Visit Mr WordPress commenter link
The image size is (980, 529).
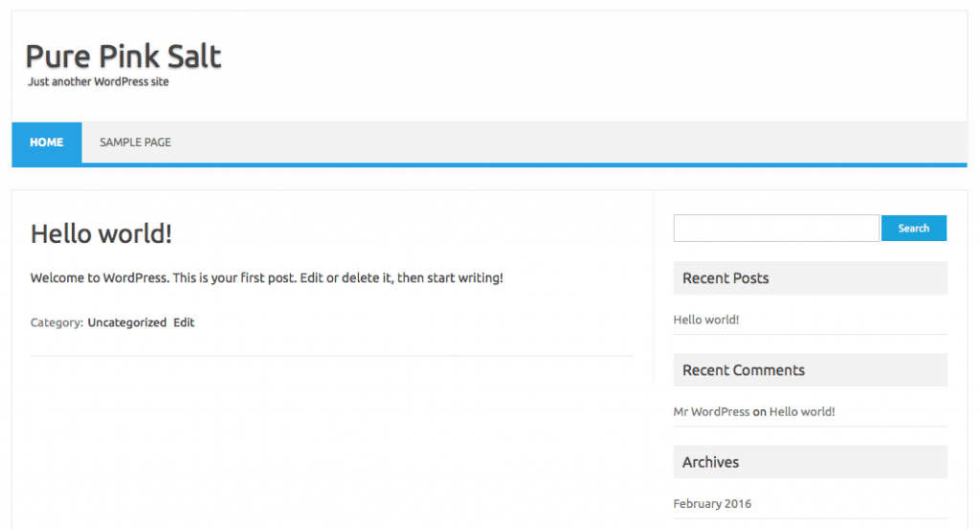click(711, 411)
